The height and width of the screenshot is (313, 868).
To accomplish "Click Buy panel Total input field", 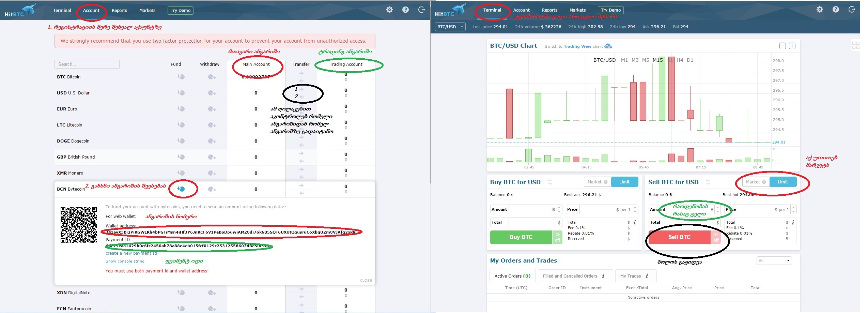I will [535, 222].
